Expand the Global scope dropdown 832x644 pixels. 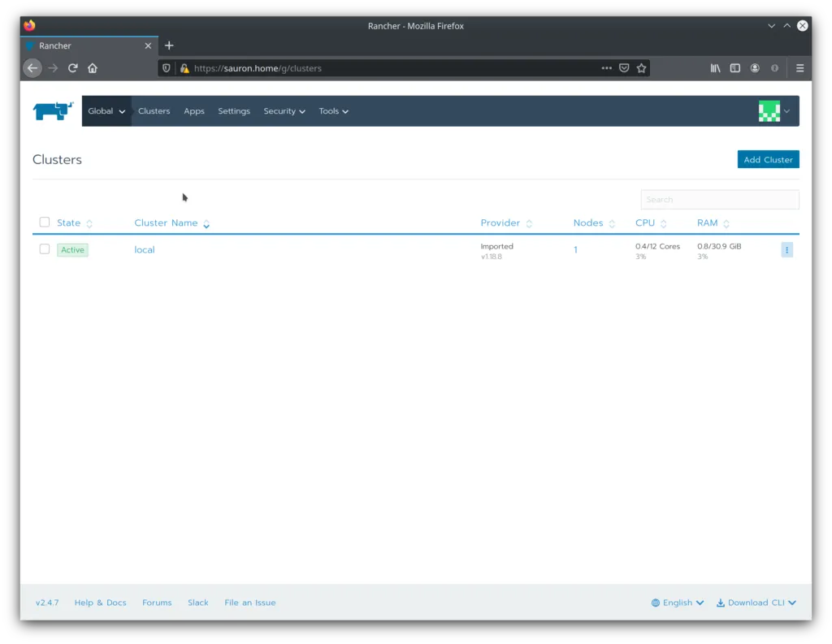click(x=106, y=111)
